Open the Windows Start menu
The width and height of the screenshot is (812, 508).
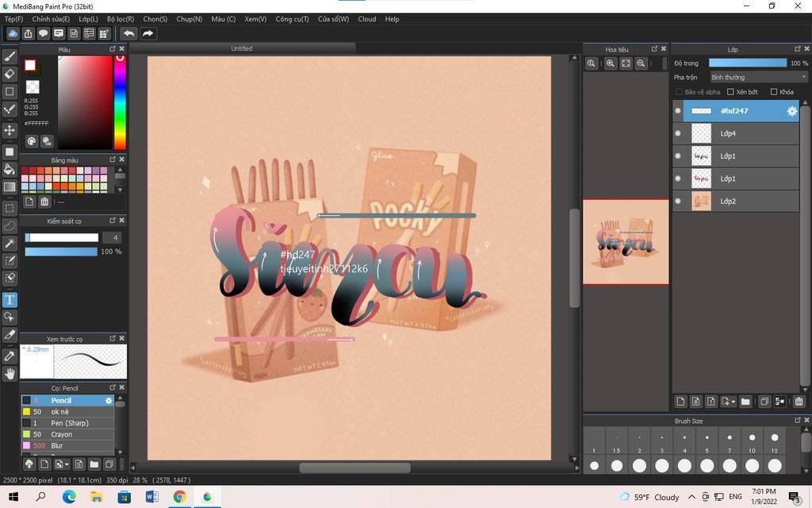[x=13, y=497]
